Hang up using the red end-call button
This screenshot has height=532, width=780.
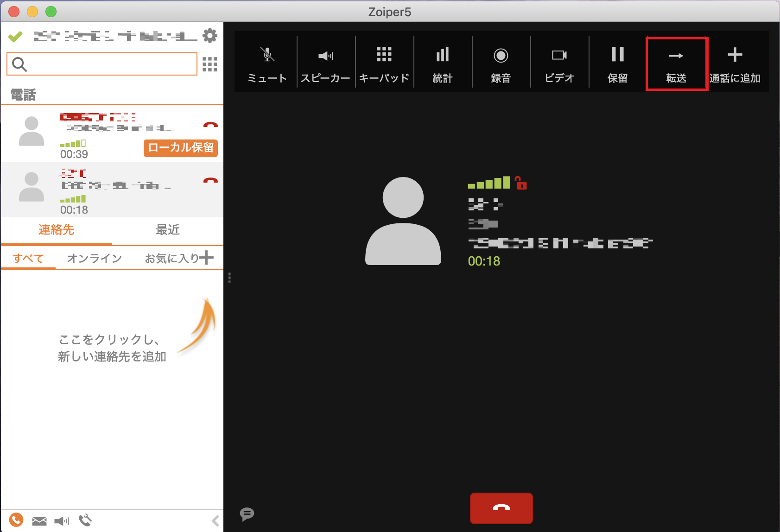(501, 508)
